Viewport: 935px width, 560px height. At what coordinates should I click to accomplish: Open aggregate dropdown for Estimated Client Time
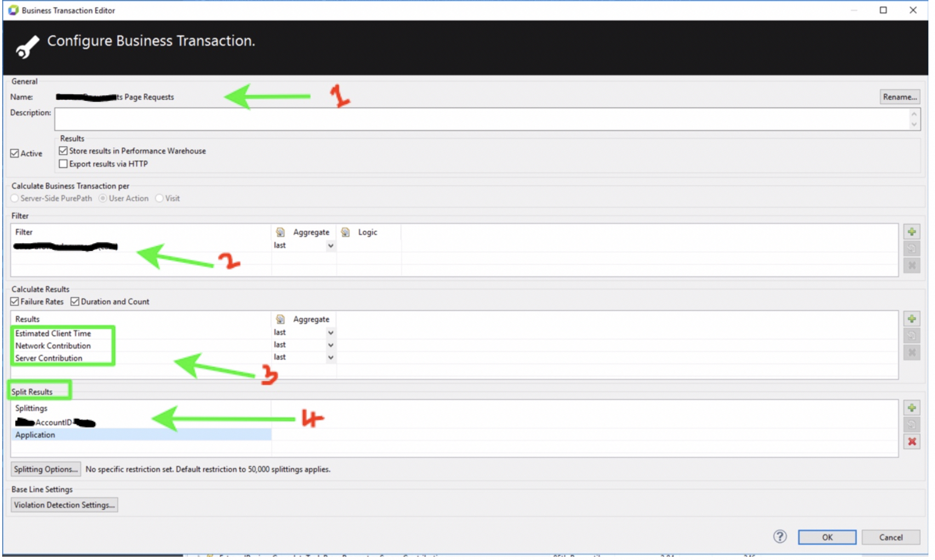[330, 333]
